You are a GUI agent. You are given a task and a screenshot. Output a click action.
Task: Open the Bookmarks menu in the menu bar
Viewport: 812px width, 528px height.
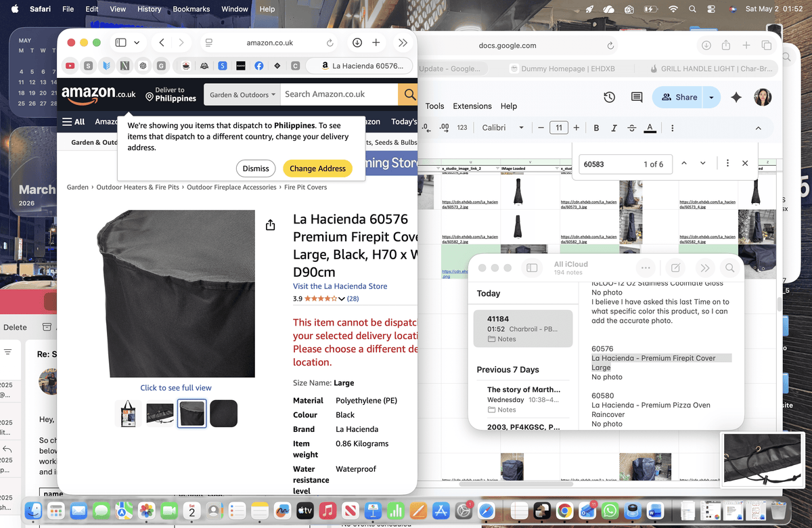pyautogui.click(x=191, y=9)
